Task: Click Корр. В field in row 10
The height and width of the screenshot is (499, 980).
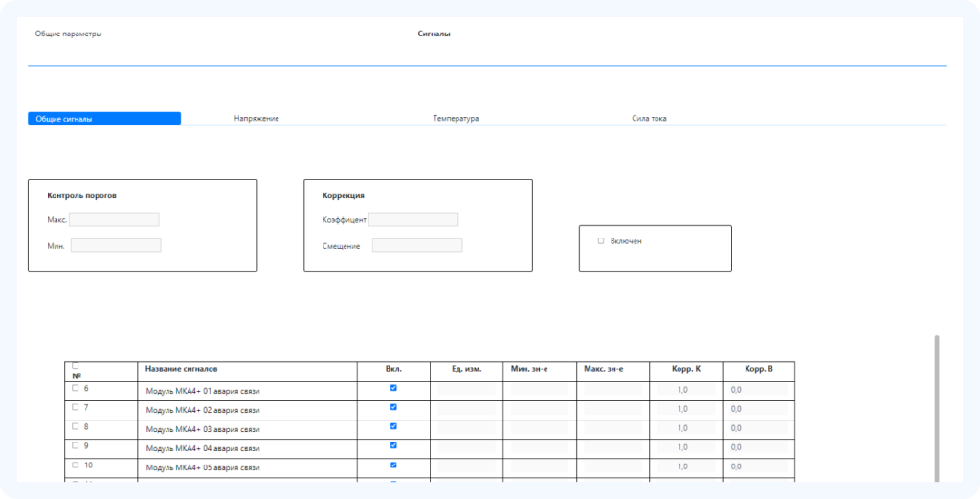Action: [x=759, y=466]
